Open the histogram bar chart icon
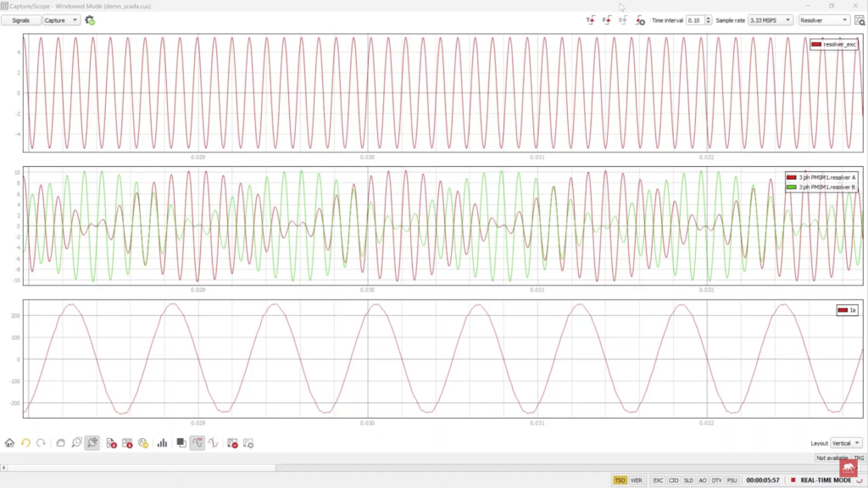Viewport: 868px width, 488px height. pos(162,442)
